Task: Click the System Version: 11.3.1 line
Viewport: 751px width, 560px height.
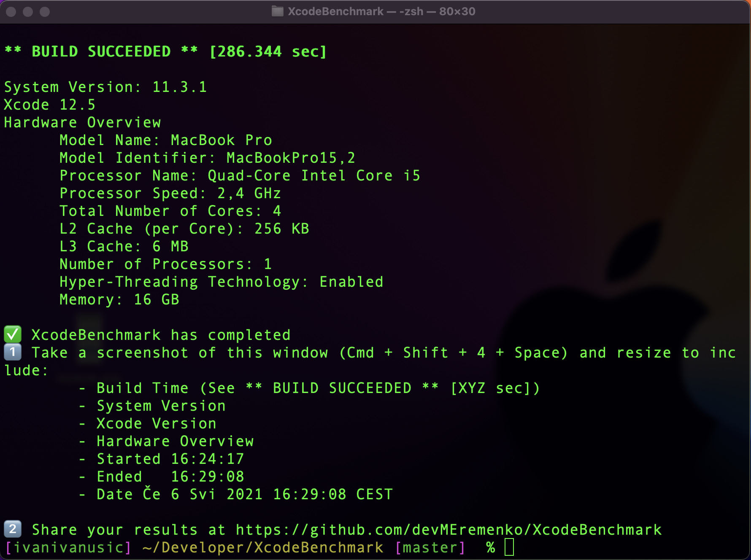Action: click(105, 87)
